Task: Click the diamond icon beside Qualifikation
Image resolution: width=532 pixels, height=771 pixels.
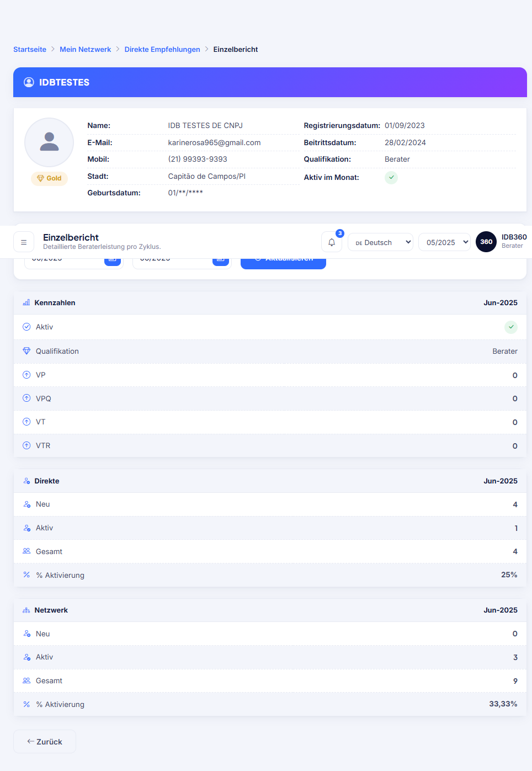Action: pyautogui.click(x=26, y=351)
